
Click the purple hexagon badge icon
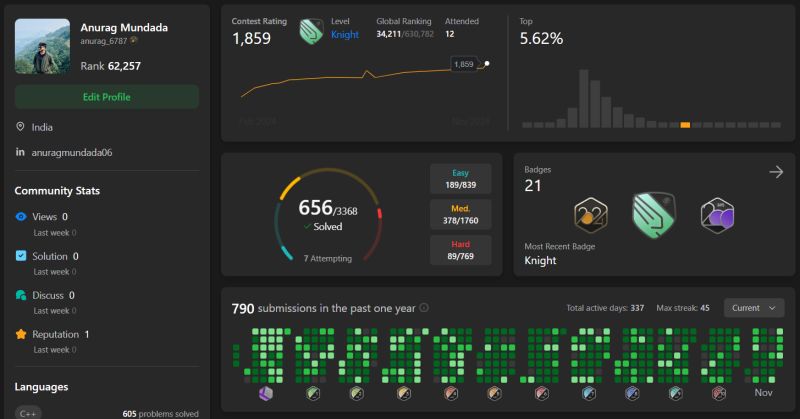tap(717, 215)
